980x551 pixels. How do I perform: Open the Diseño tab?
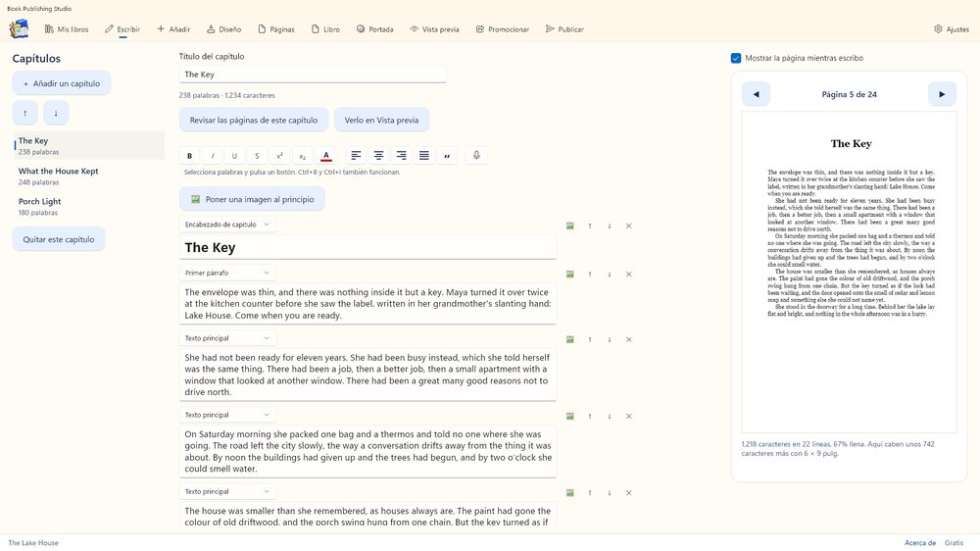(223, 29)
